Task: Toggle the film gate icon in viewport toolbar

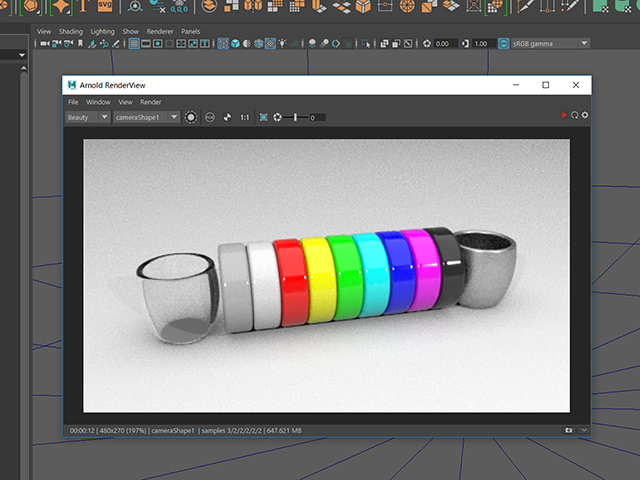Action: 146,44
